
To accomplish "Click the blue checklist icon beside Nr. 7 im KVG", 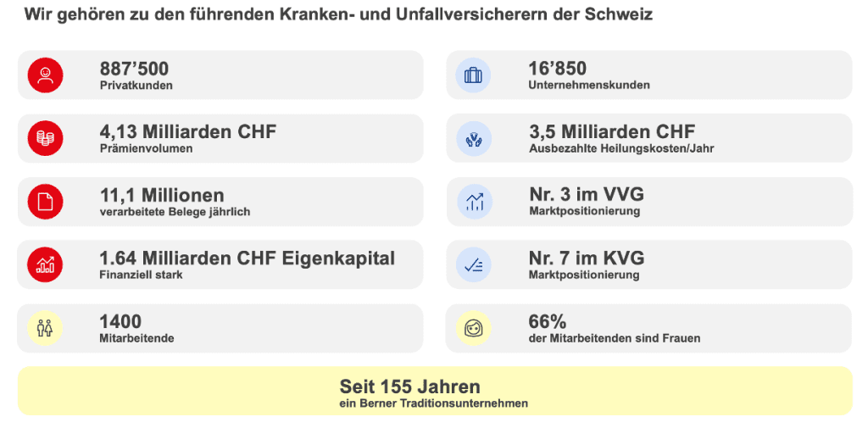I will tap(473, 264).
